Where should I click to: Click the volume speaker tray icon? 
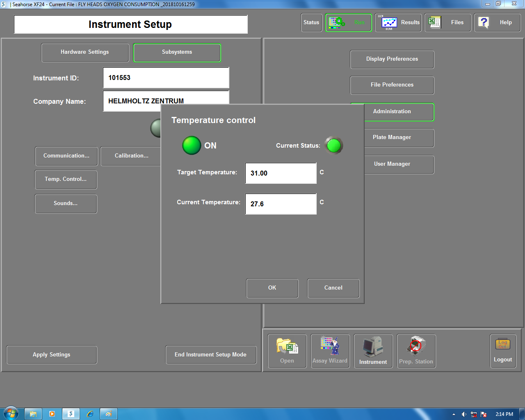pyautogui.click(x=464, y=414)
